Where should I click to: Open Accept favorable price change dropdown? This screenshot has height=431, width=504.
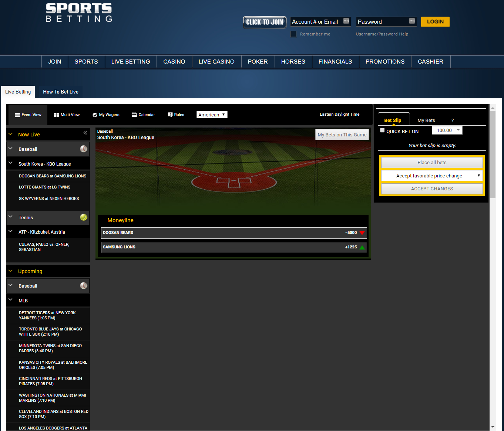point(432,176)
